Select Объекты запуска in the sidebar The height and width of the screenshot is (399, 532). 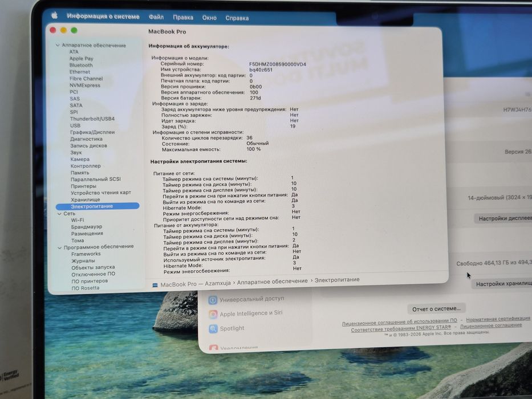point(93,267)
